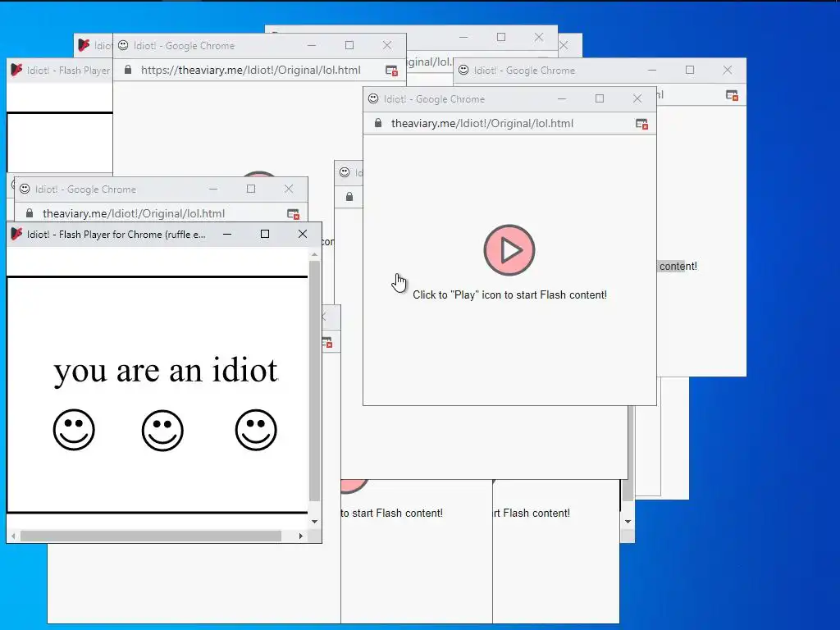The width and height of the screenshot is (840, 630).
Task: Minimize Chrome window directly above front Flash Player
Action: coord(213,189)
